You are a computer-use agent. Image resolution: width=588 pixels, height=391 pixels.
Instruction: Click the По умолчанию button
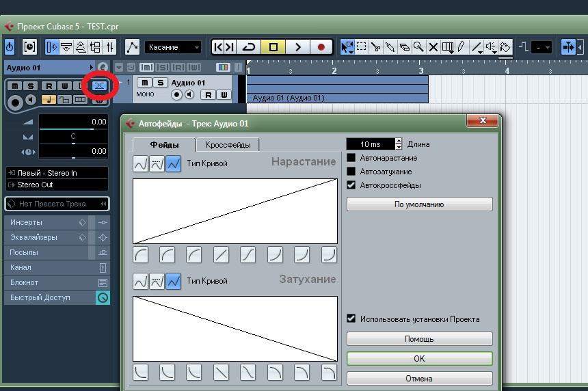click(419, 204)
